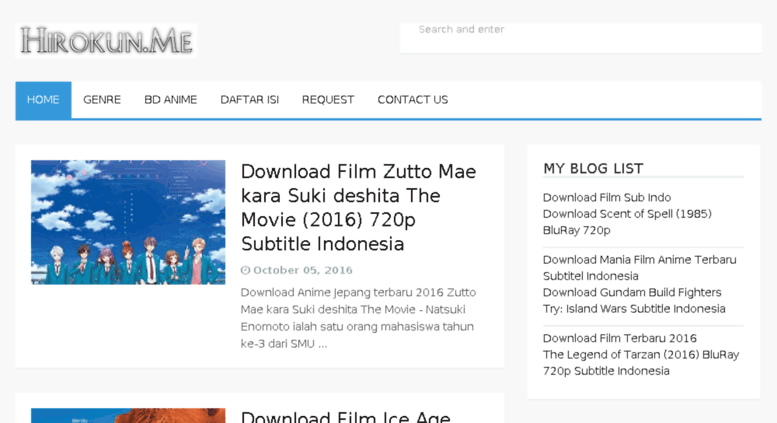Open Gundam Build Fighters Try Island Wars link
This screenshot has height=423, width=777.
pyautogui.click(x=634, y=300)
